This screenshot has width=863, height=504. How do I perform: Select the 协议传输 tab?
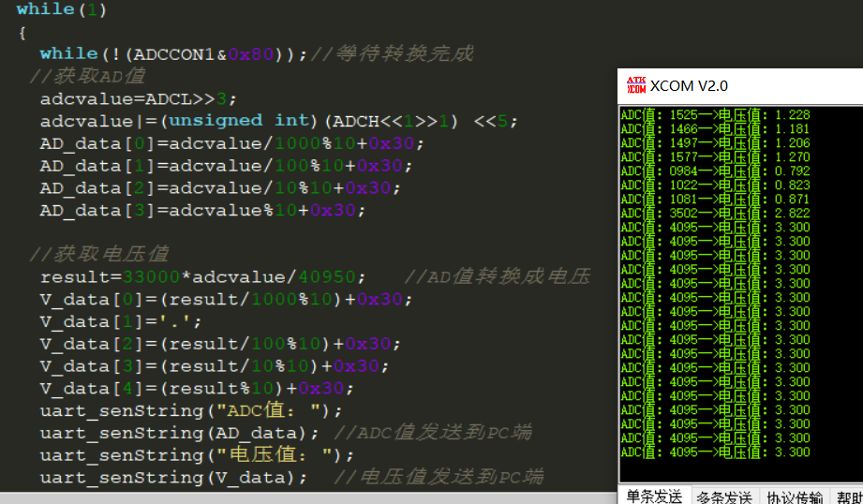pos(795,497)
